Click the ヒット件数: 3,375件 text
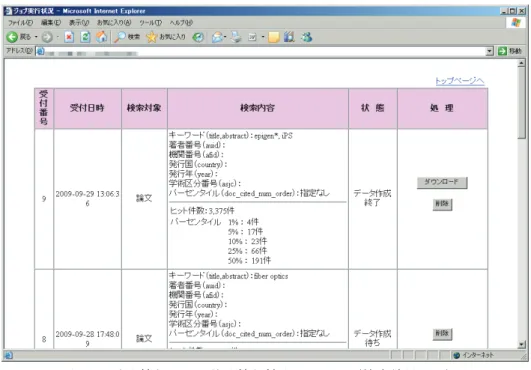The image size is (531, 370). (202, 211)
